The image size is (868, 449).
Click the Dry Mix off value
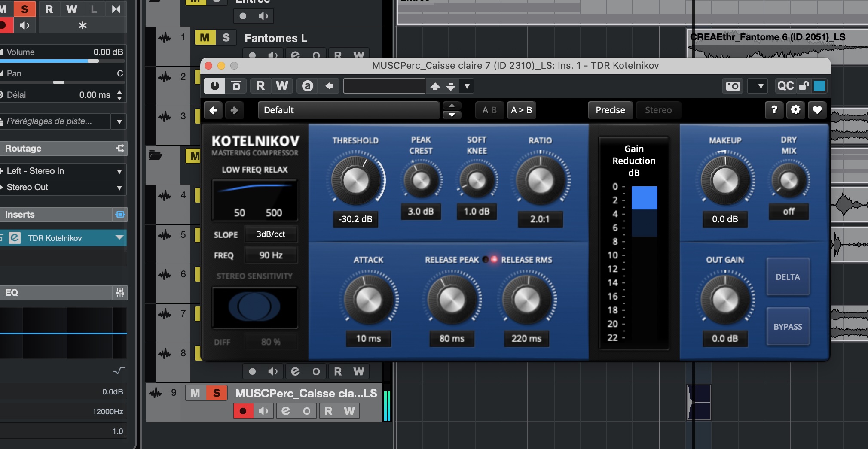pos(789,211)
